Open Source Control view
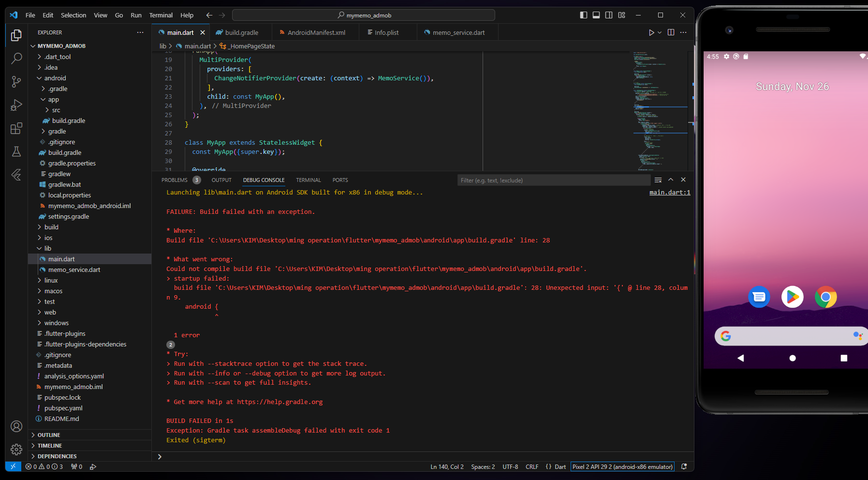Viewport: 868px width, 480px height. point(16,82)
